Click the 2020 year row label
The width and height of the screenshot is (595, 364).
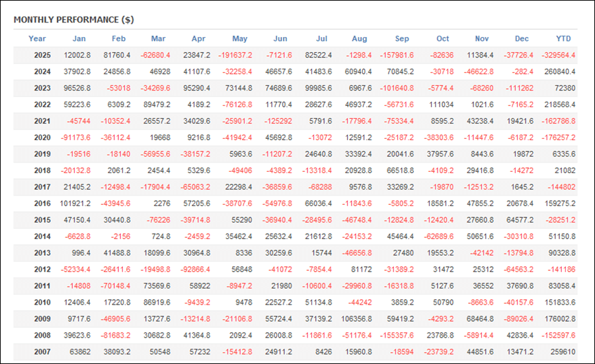pyautogui.click(x=43, y=137)
